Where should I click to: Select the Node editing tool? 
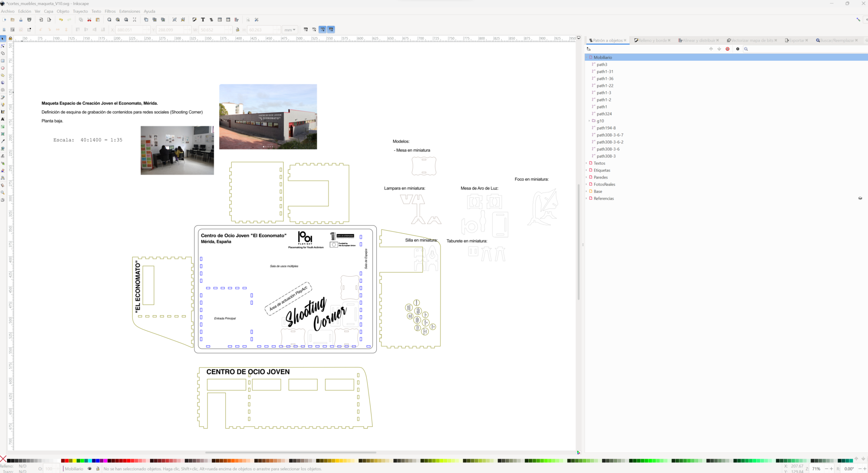pos(3,46)
